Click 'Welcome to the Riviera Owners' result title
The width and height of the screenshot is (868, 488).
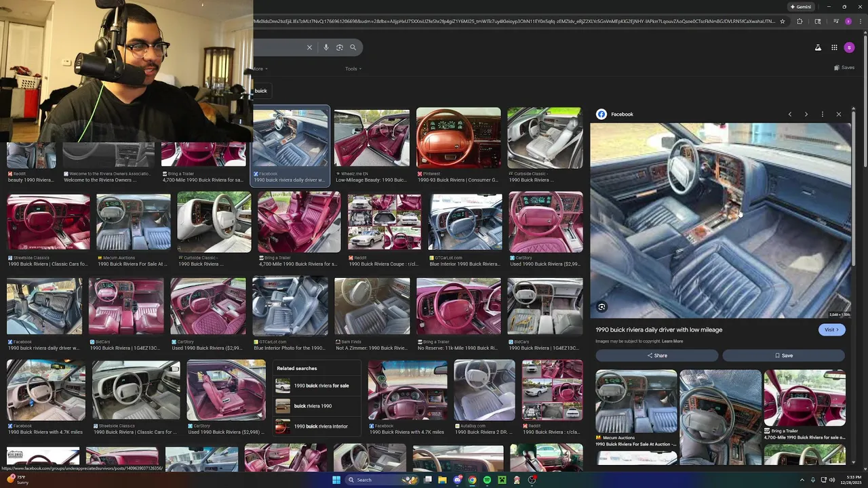click(100, 180)
